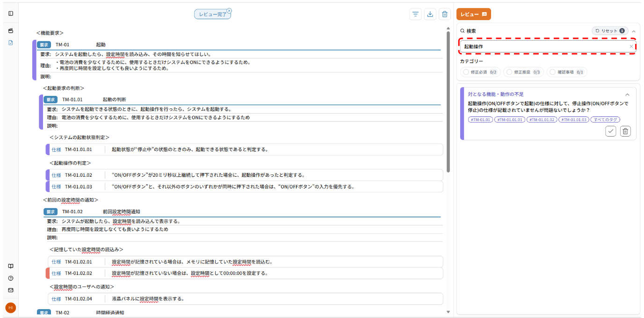Viewport: 644px width, 318px height.
Task: Collapse the left navigation sidebar panel
Action: [10, 13]
